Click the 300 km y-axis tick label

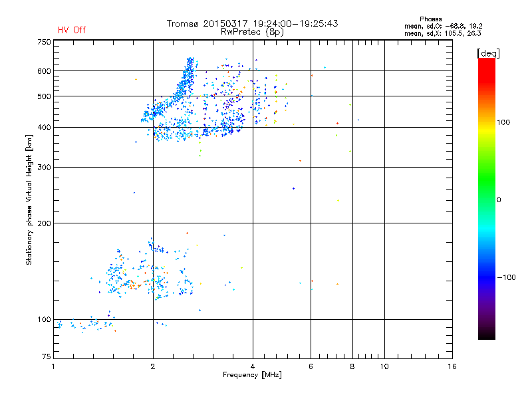coord(44,168)
